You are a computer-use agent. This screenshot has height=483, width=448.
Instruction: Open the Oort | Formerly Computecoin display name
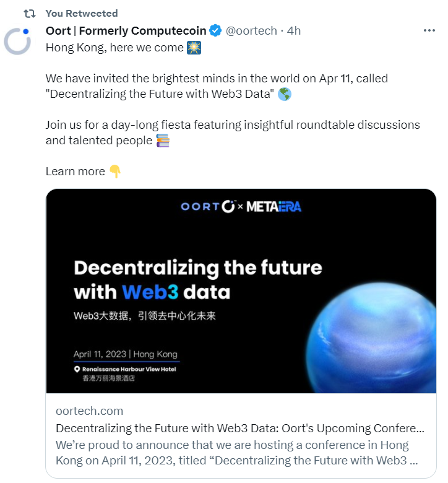[126, 30]
